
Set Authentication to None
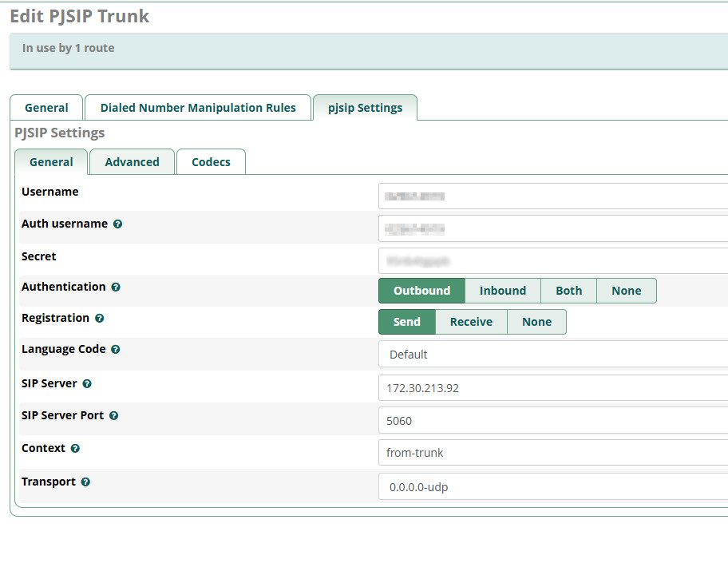pos(626,291)
